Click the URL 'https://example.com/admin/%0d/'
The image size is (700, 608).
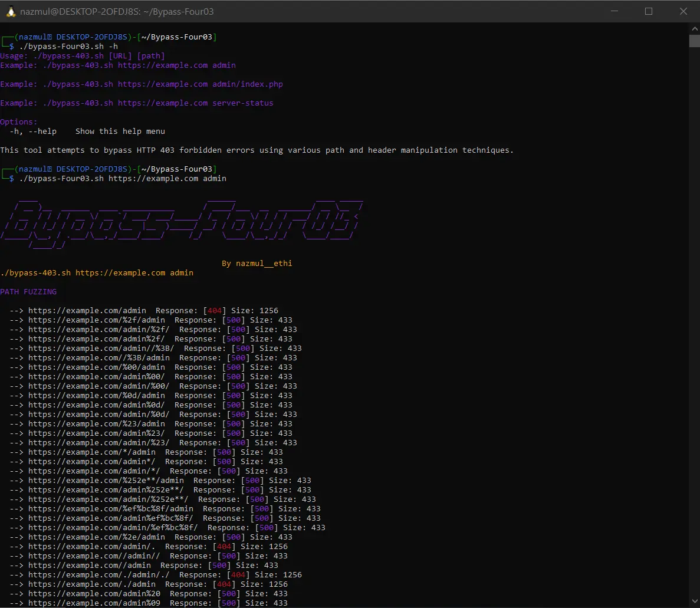click(98, 414)
